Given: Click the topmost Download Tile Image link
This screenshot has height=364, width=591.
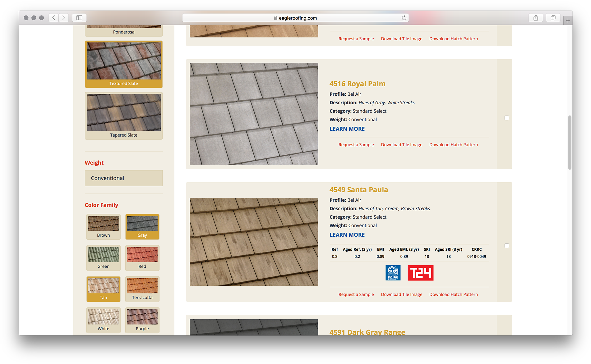Looking at the screenshot, I should pos(401,39).
